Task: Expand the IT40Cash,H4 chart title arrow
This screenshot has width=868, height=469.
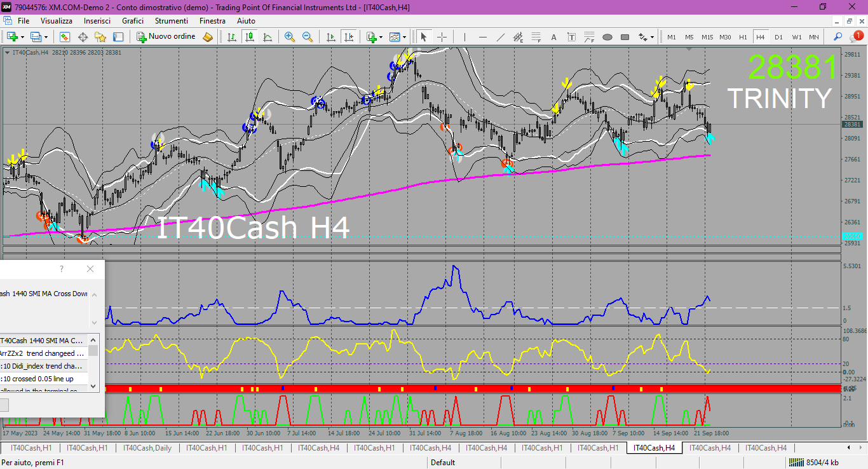Action: click(x=6, y=52)
